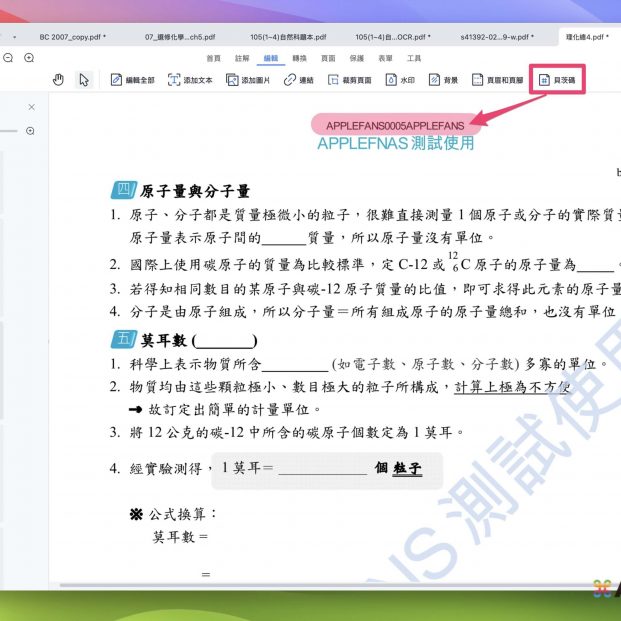The width and height of the screenshot is (621, 621).
Task: Select the hand pan tool
Action: click(58, 80)
